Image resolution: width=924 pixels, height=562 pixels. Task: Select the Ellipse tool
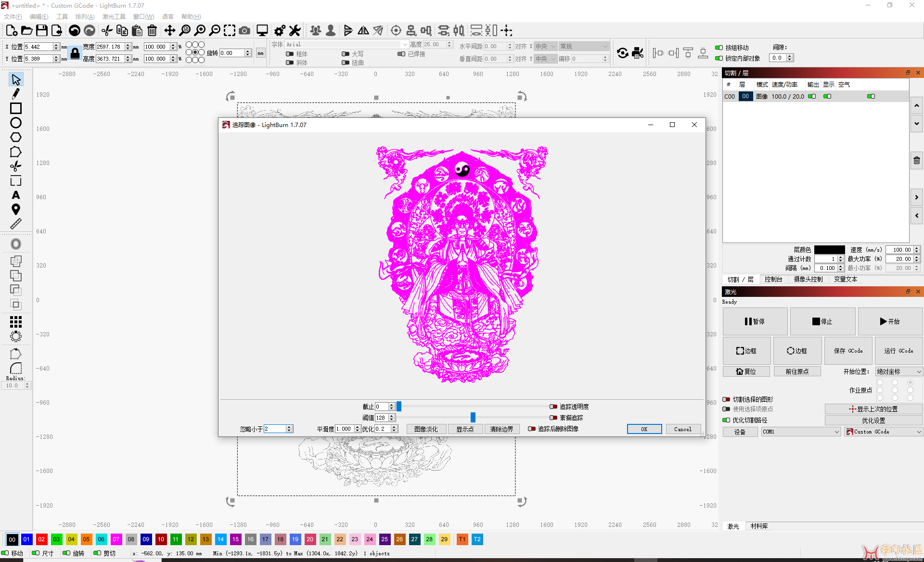pyautogui.click(x=16, y=123)
